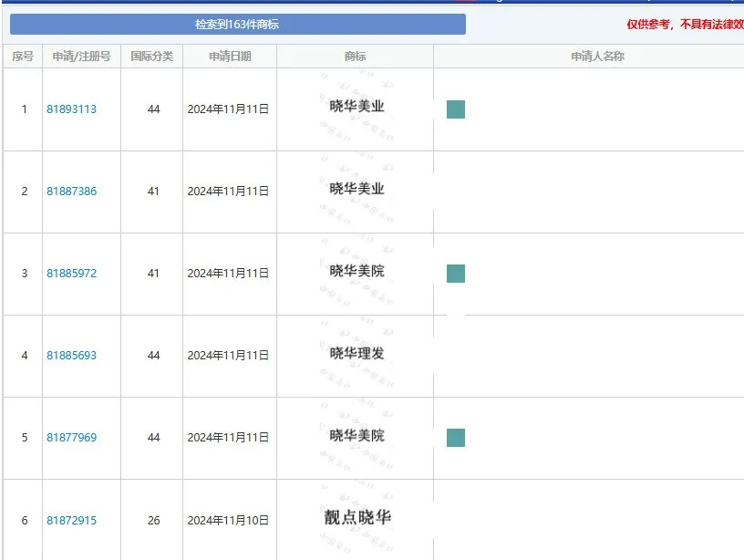Click the 晓华美院 trademark image in row 5
The width and height of the screenshot is (744, 560).
[x=356, y=435]
